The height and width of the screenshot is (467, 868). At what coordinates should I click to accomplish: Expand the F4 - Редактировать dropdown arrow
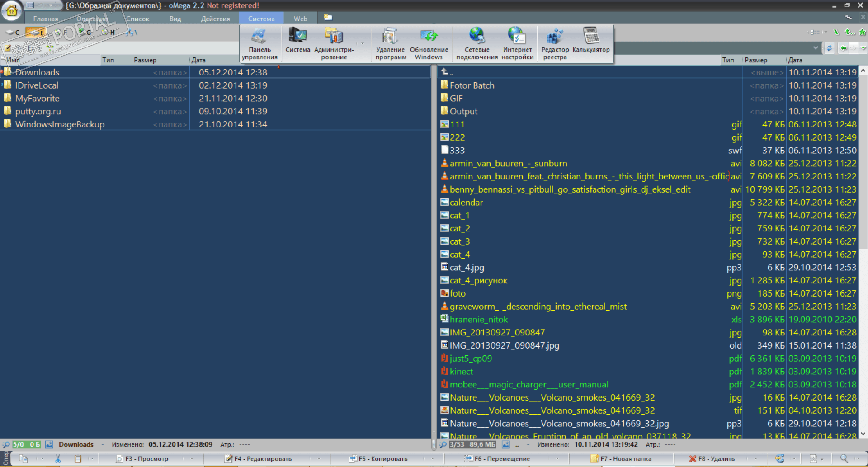point(319,459)
